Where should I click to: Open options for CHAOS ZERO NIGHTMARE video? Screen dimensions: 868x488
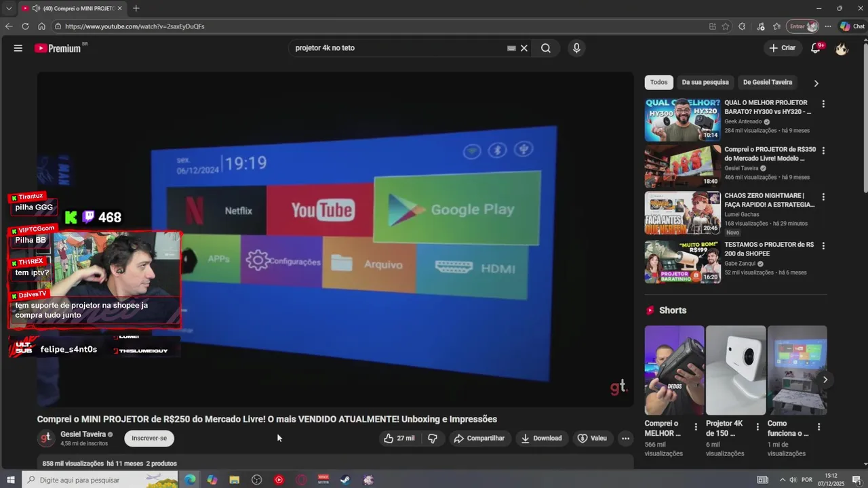[x=823, y=197]
